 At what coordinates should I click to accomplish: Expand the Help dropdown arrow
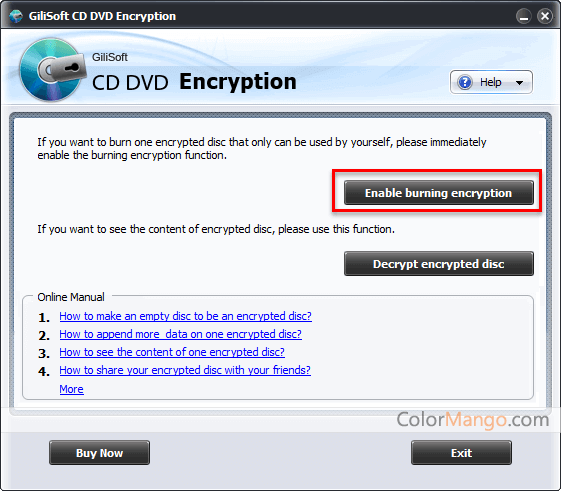tap(519, 83)
